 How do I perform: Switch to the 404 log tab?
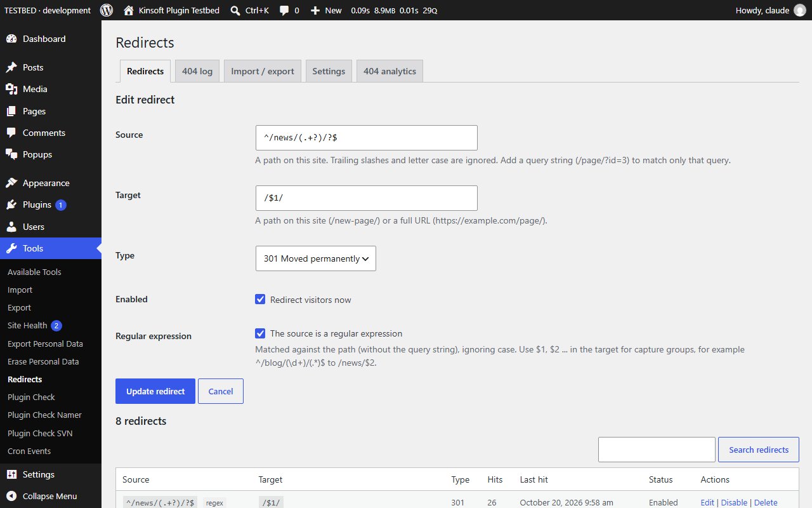(197, 71)
